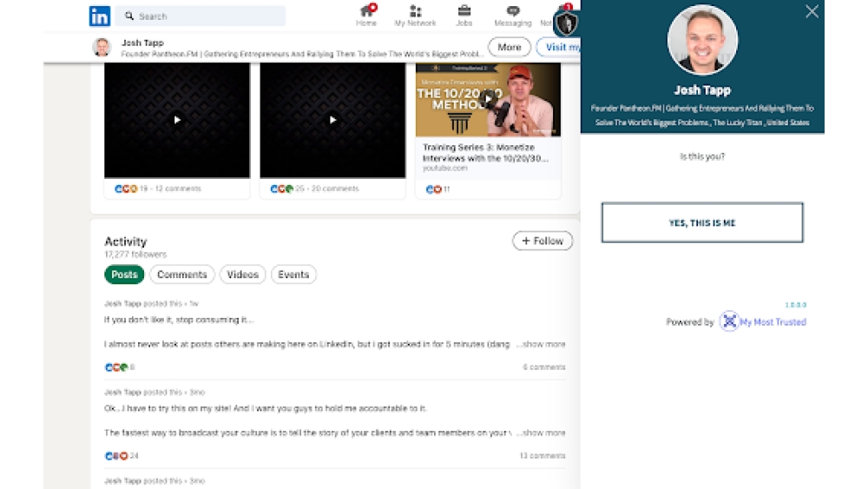Click the large Josh Tapp panel photo
The width and height of the screenshot is (868, 489).
[x=702, y=40]
